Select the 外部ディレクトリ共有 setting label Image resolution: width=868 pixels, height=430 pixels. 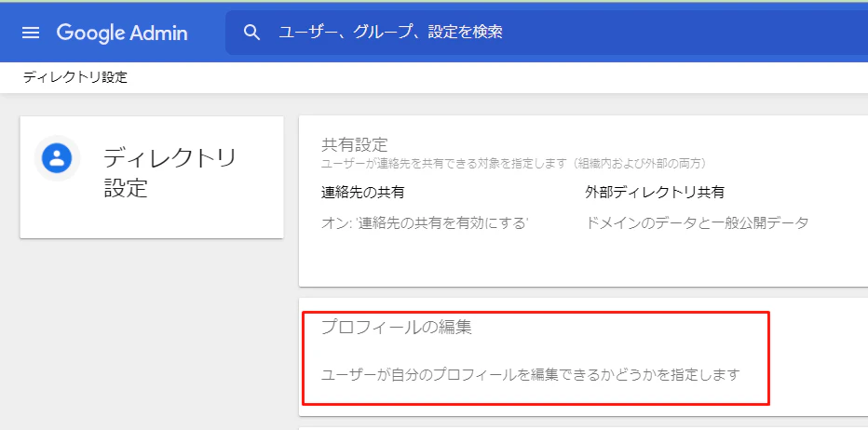click(x=655, y=193)
